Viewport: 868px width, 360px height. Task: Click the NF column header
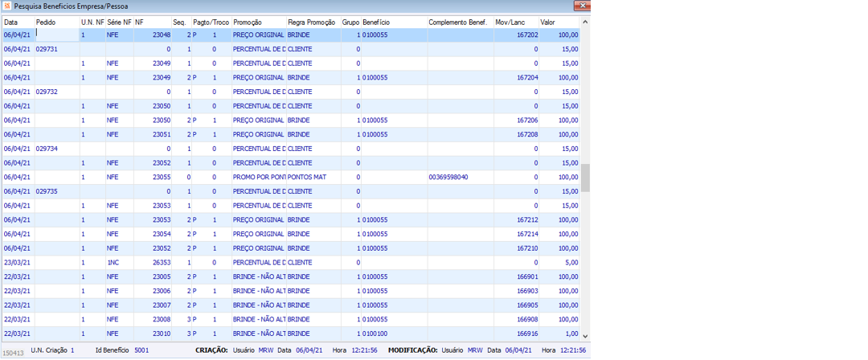(153, 22)
